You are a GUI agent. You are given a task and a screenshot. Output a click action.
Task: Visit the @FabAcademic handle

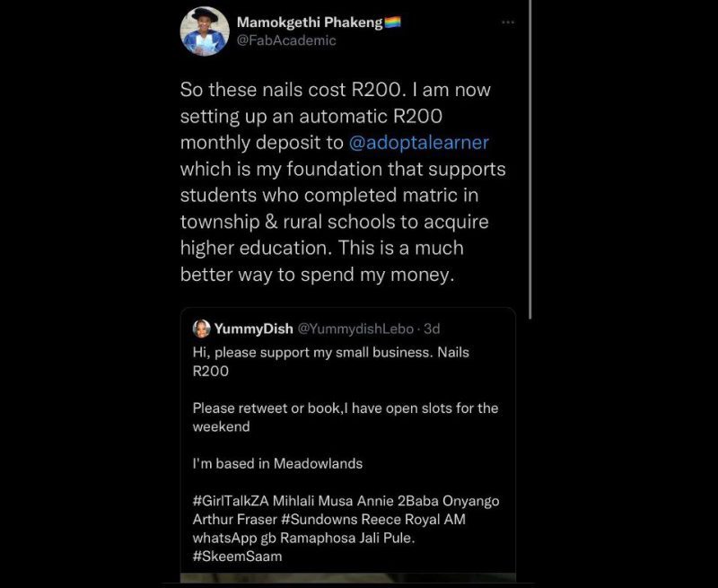(x=285, y=40)
